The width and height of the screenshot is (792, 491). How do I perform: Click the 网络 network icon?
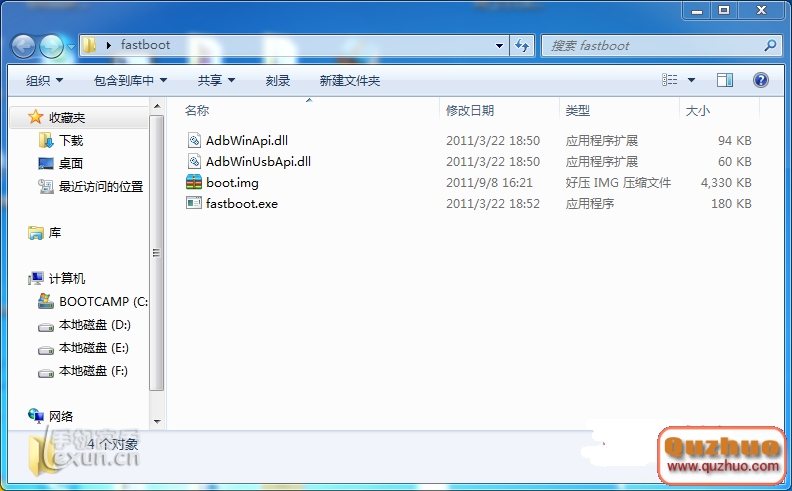(x=35, y=416)
